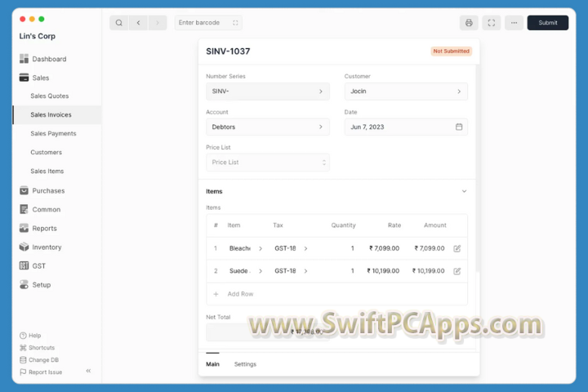The width and height of the screenshot is (588, 392).
Task: Edit row 1 with the pencil icon
Action: tap(457, 248)
